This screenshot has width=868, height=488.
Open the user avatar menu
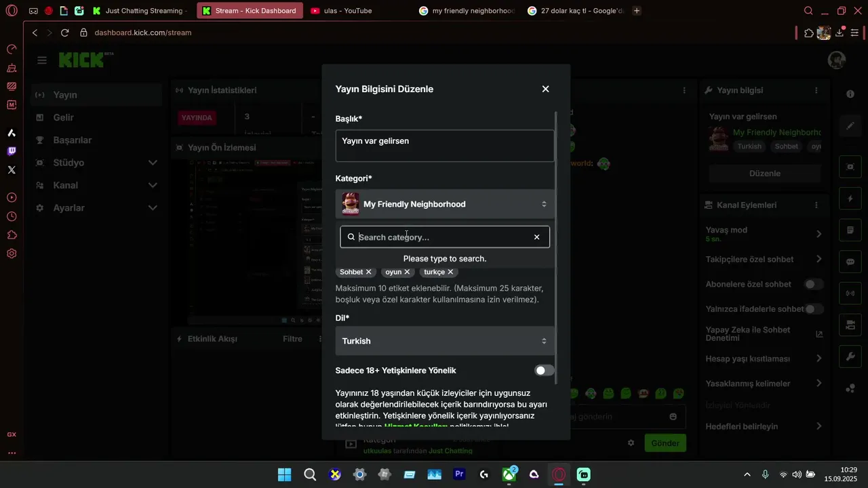pyautogui.click(x=837, y=60)
